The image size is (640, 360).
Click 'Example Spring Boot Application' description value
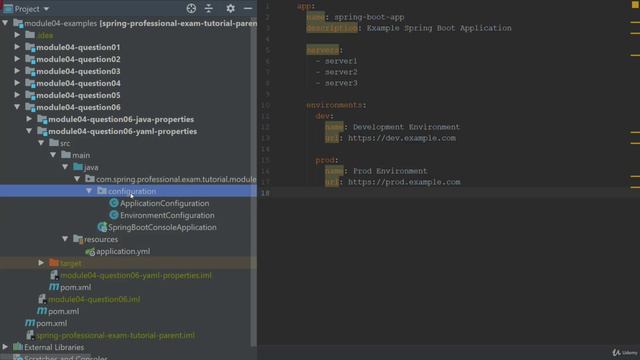tap(439, 28)
